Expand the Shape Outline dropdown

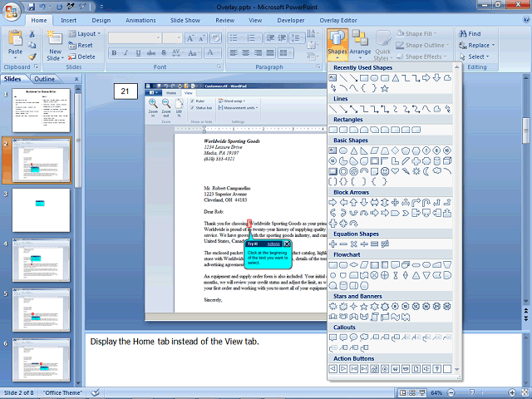(423, 45)
